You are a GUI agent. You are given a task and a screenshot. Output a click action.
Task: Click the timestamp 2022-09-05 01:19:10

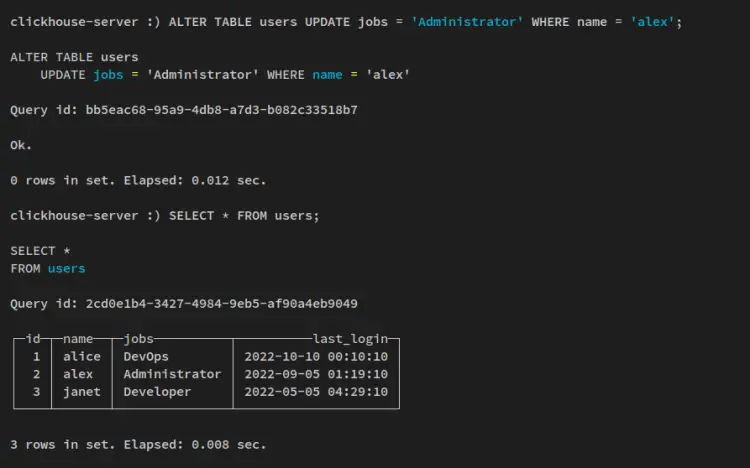(x=316, y=374)
